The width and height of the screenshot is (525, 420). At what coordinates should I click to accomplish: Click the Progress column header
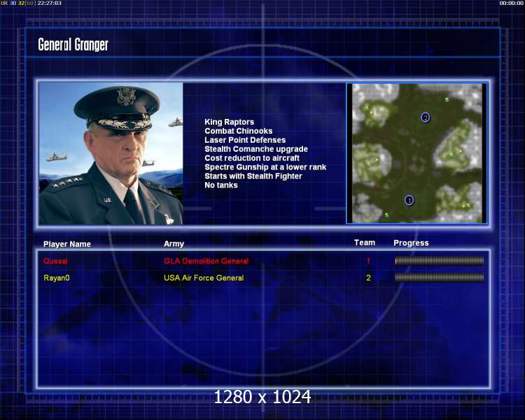tap(411, 243)
